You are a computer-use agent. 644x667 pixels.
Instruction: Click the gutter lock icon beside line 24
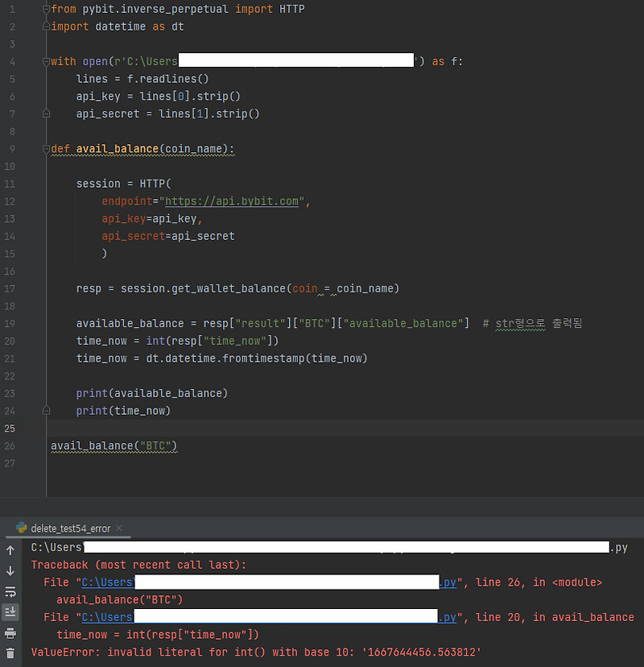click(46, 410)
